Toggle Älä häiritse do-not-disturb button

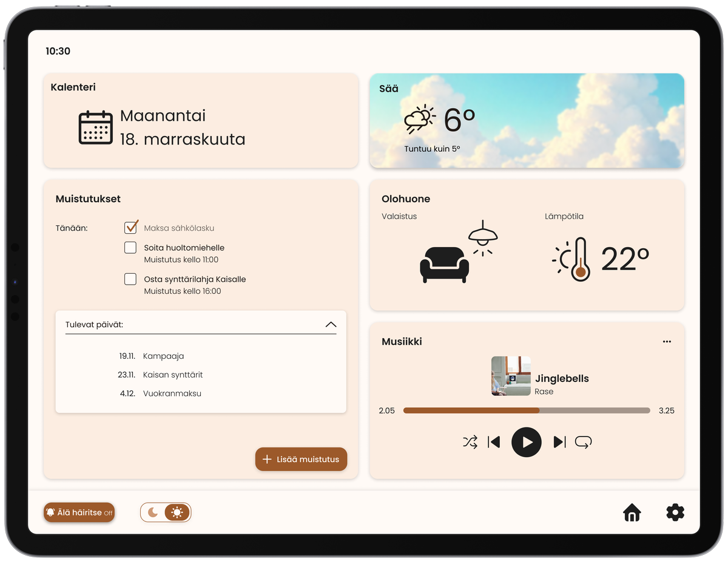(x=79, y=512)
